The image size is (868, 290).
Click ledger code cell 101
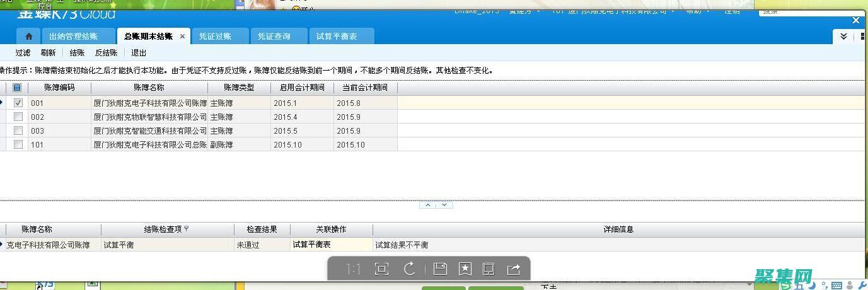click(x=59, y=144)
